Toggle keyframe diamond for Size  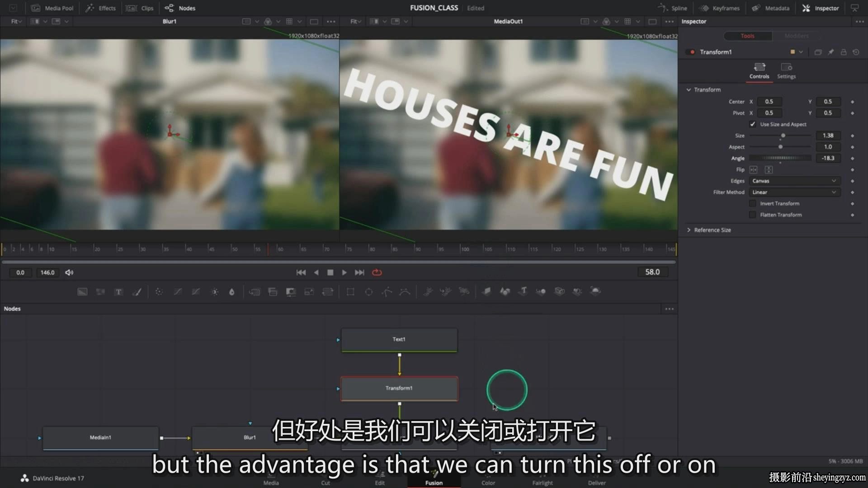[853, 136]
